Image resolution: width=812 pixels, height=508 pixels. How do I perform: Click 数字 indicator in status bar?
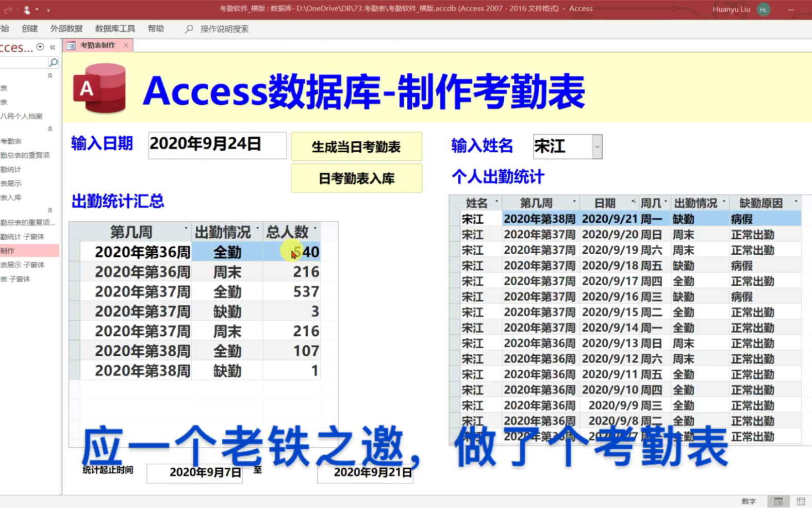click(x=749, y=501)
